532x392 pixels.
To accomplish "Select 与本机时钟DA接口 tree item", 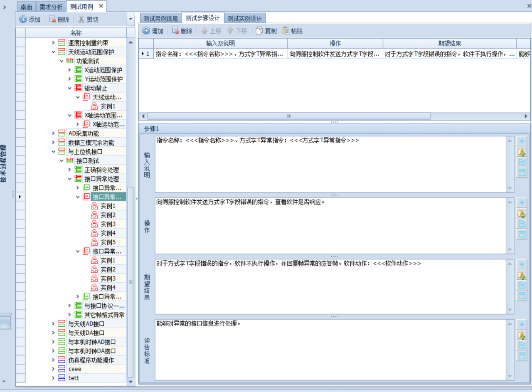I will pyautogui.click(x=92, y=351).
